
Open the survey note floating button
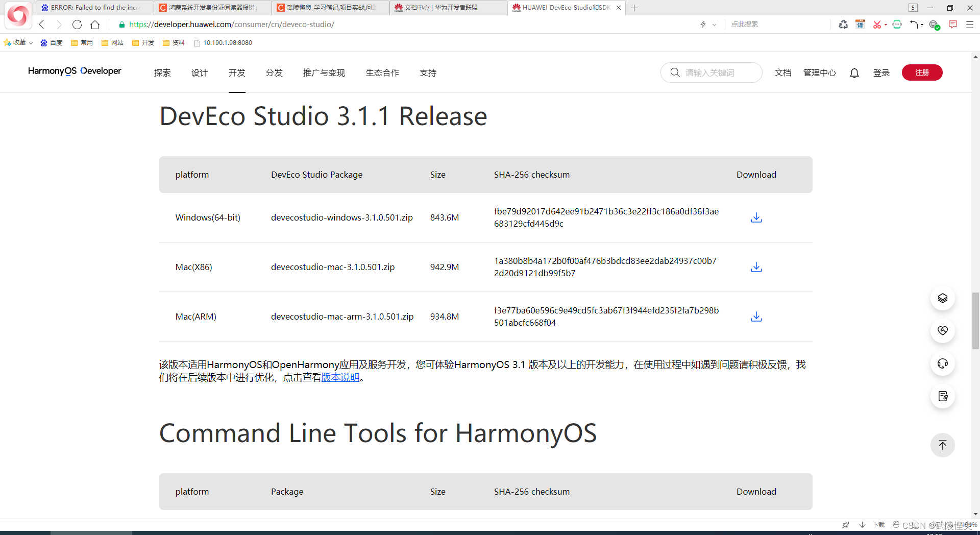[x=943, y=396]
